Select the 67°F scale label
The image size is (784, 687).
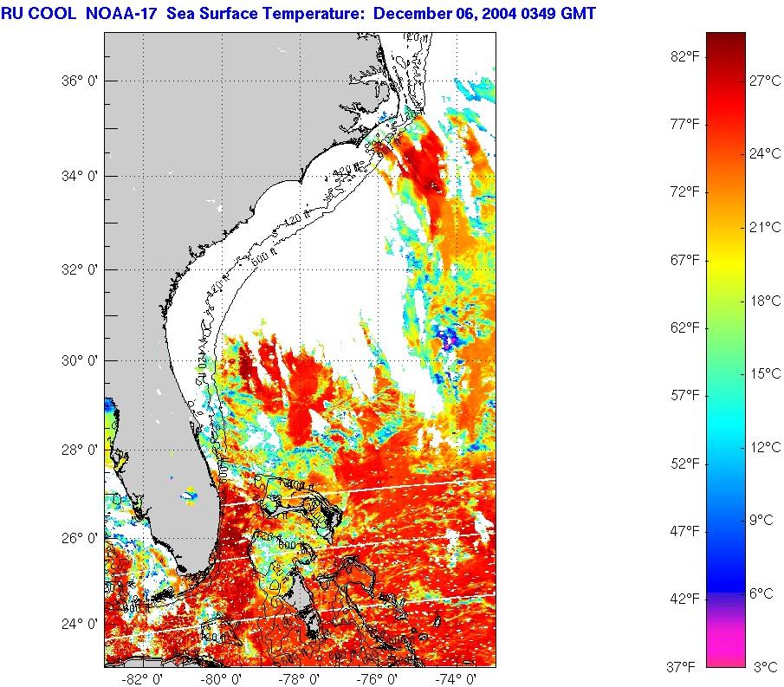[x=684, y=260]
